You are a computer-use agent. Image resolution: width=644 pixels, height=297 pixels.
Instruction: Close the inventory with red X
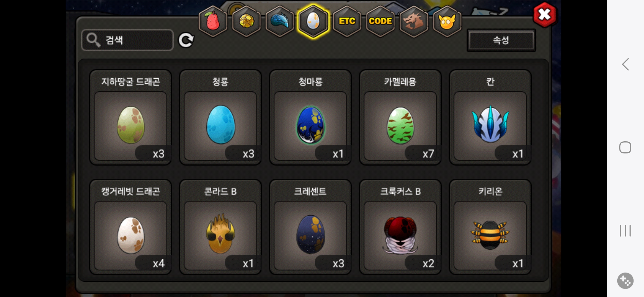pos(544,15)
